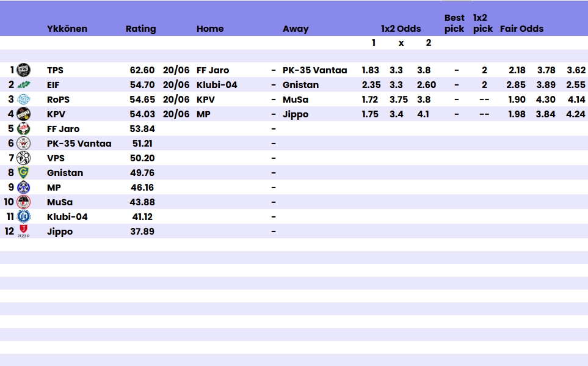Select TPS rating value 62.60

point(142,70)
